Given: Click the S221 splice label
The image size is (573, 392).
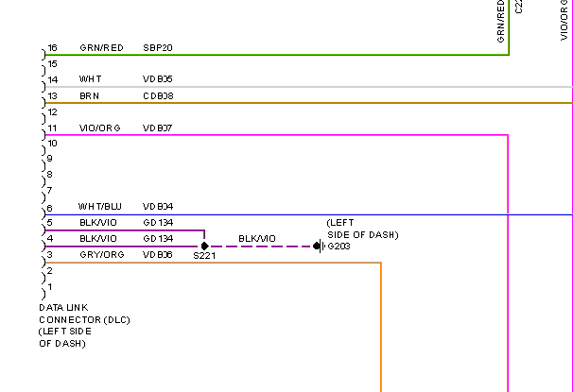Looking at the screenshot, I should [204, 256].
